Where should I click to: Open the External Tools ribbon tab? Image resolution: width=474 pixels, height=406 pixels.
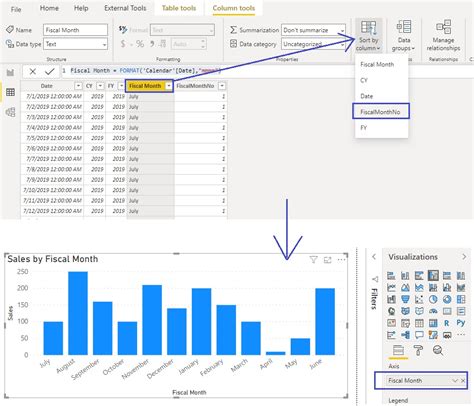coord(125,8)
